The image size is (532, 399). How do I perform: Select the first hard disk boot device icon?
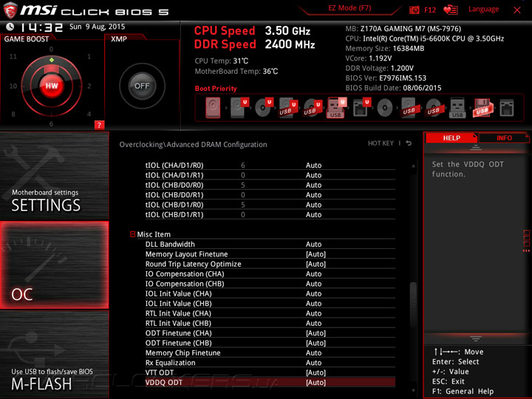pyautogui.click(x=213, y=108)
